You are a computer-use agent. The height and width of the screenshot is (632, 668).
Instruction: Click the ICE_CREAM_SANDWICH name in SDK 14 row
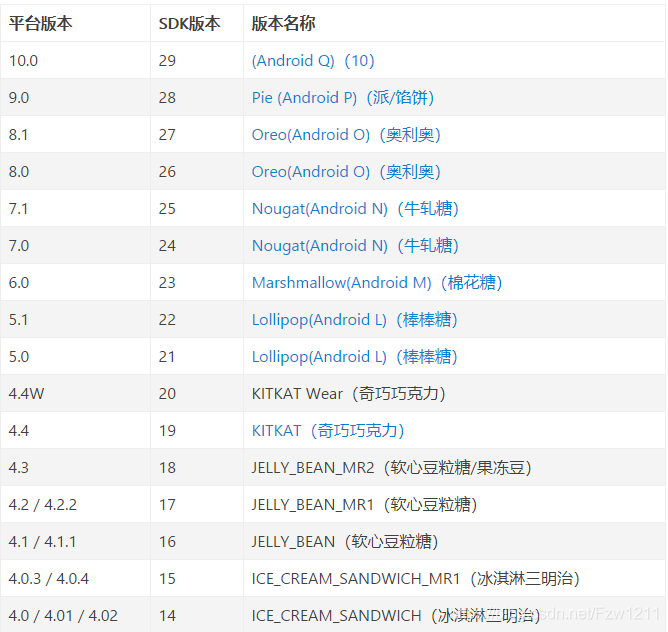(396, 616)
